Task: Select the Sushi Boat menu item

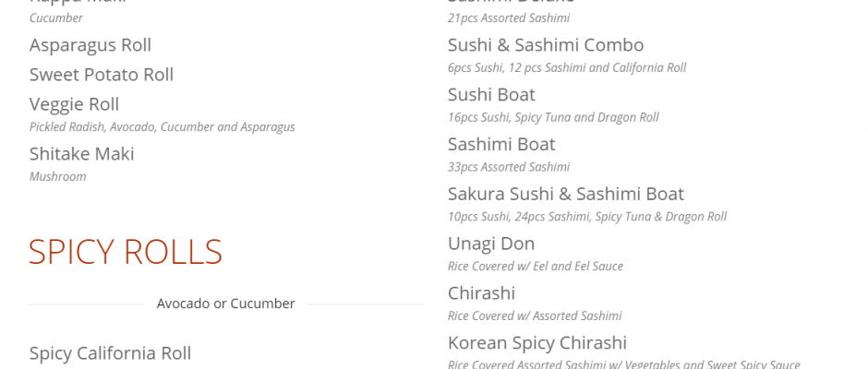Action: coord(491,95)
